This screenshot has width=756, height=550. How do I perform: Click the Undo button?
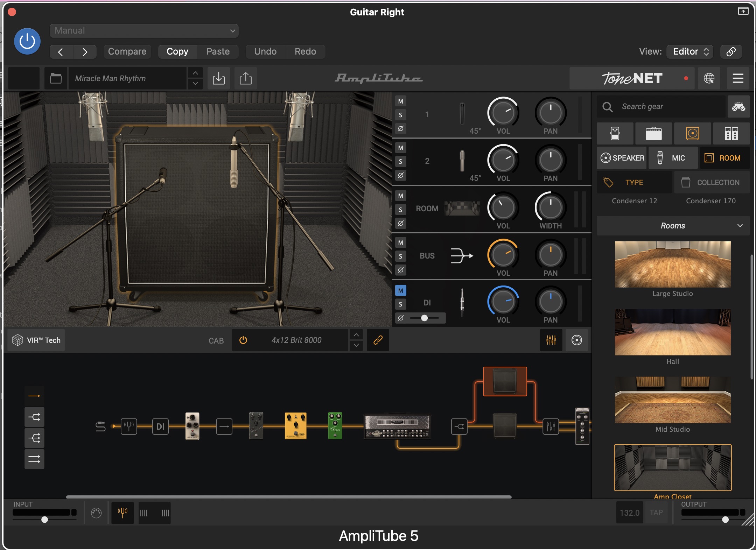(x=265, y=52)
